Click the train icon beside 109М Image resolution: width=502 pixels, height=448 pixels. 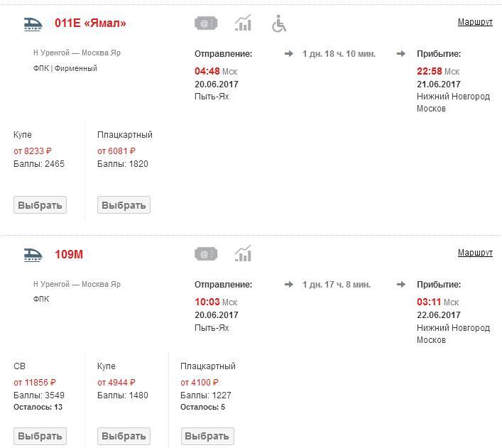33,254
